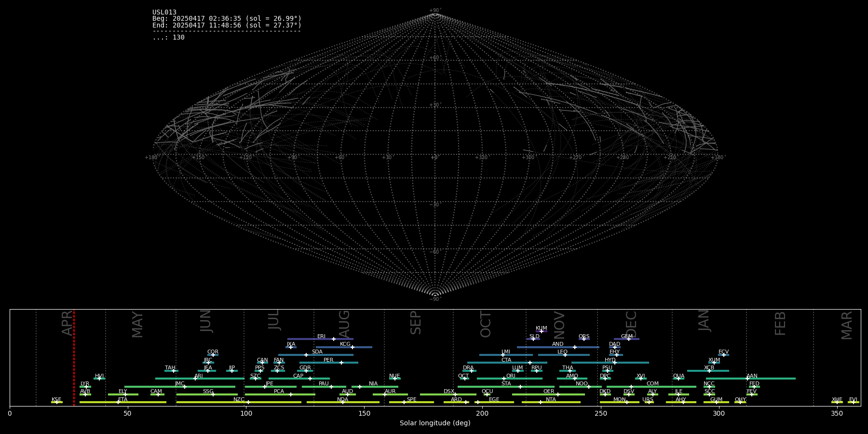Click the OHY shower label
The image size is (868, 434).
(x=740, y=400)
